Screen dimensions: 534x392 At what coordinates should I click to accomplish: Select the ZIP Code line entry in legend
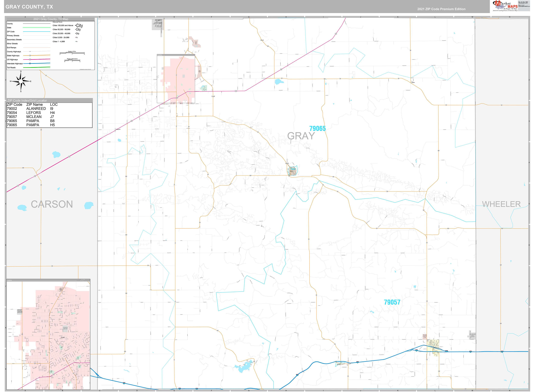click(36, 32)
